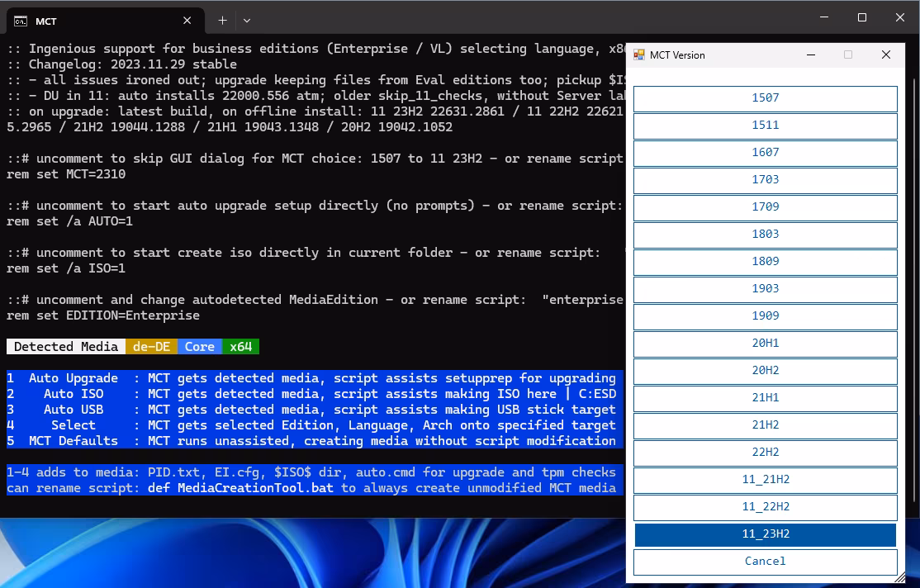The width and height of the screenshot is (920, 588).
Task: Pick the 1809 version button
Action: pos(765,262)
